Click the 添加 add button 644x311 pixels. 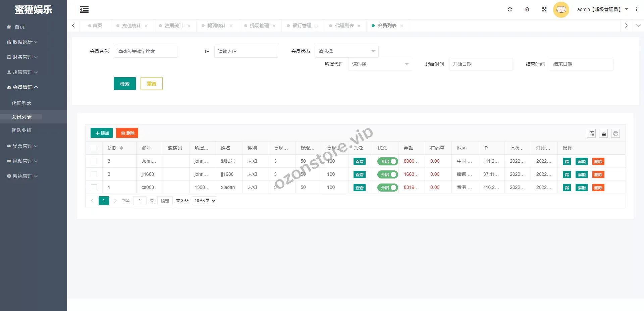pos(102,133)
